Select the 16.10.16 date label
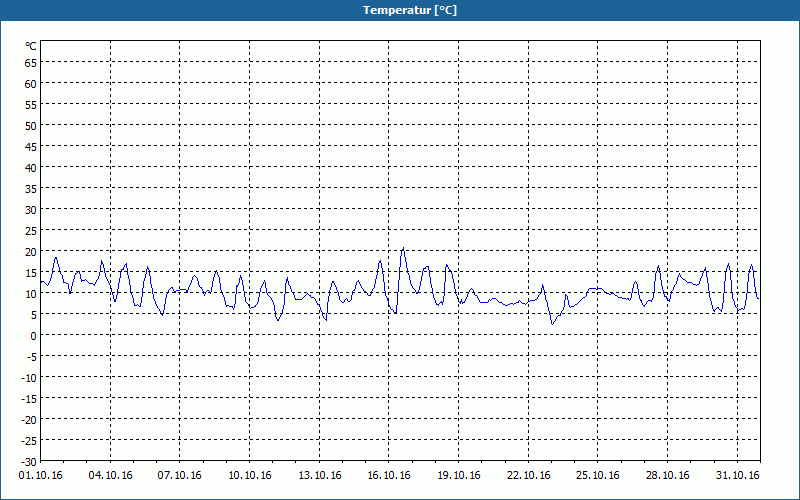 (x=389, y=476)
